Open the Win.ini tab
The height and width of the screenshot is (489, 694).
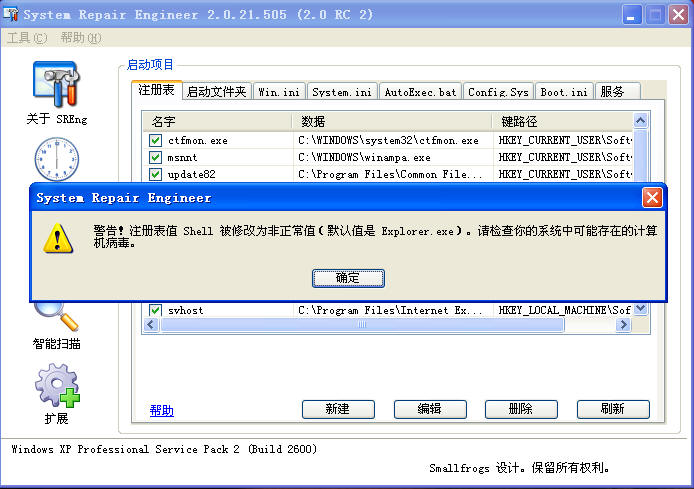[279, 92]
